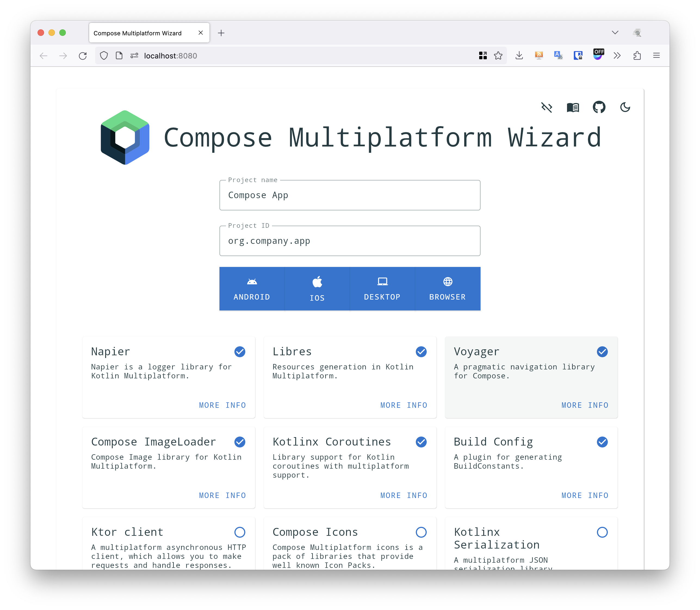Click MORE INFO on Voyager card
Image resolution: width=700 pixels, height=610 pixels.
click(585, 405)
